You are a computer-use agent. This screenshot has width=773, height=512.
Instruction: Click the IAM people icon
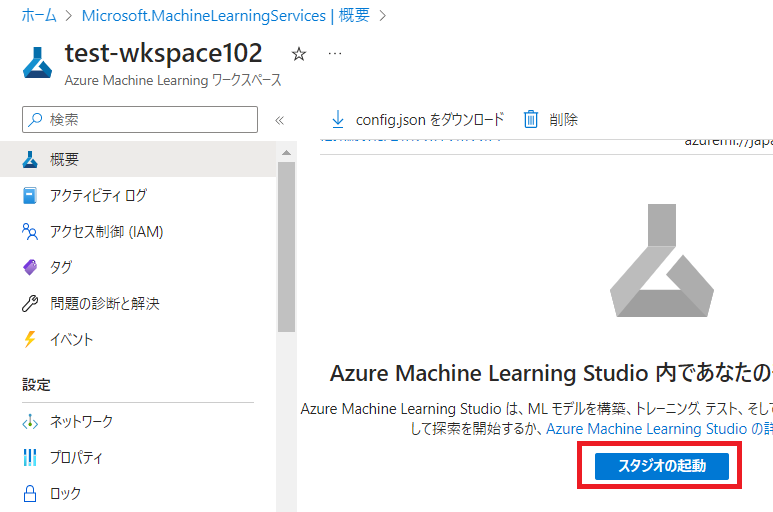tap(30, 232)
